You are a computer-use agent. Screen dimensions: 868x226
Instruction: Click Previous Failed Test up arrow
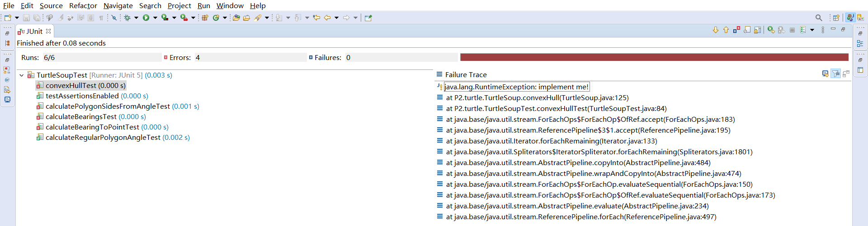coord(726,30)
